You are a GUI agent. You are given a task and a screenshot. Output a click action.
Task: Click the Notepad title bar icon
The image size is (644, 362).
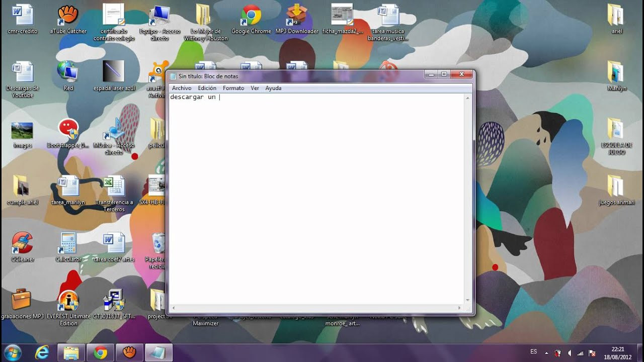(173, 76)
